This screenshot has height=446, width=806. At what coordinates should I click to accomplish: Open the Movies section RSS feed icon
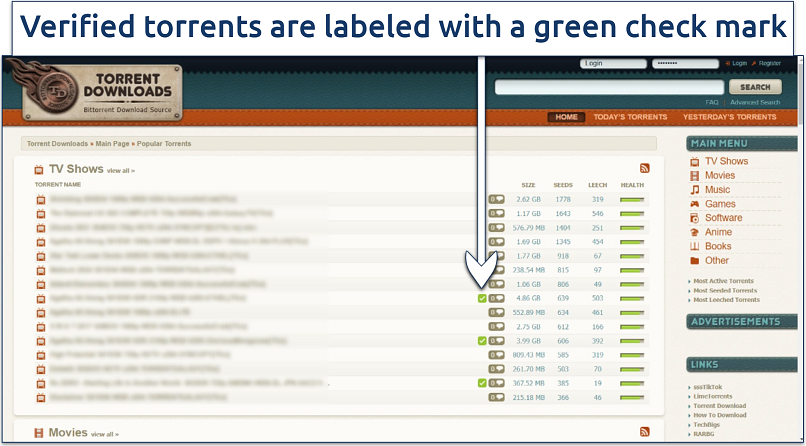pyautogui.click(x=645, y=432)
